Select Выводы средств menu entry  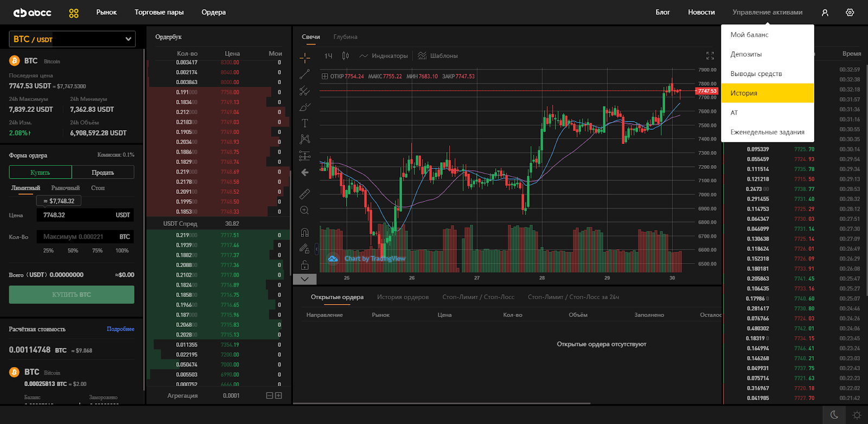768,74
